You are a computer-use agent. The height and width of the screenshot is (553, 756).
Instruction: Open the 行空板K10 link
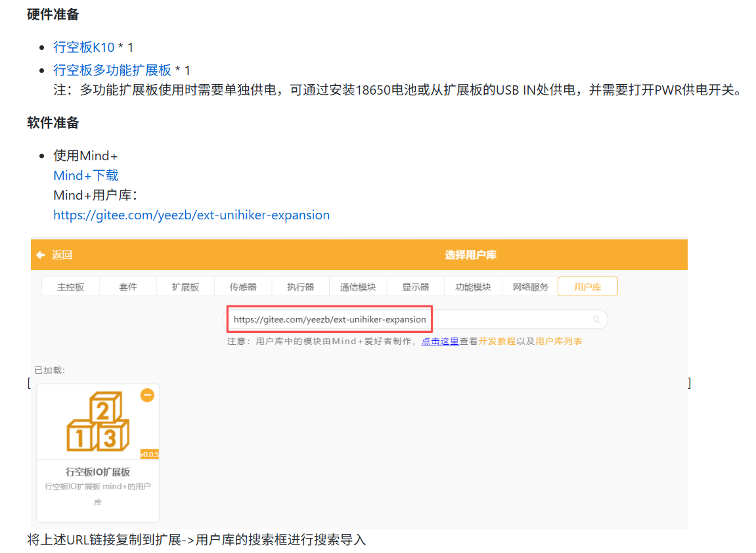coord(84,47)
